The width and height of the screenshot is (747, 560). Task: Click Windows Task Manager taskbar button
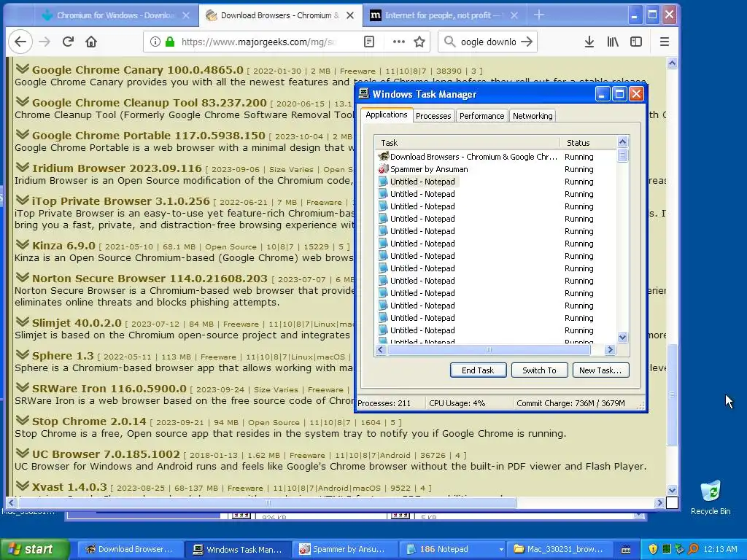(238, 549)
